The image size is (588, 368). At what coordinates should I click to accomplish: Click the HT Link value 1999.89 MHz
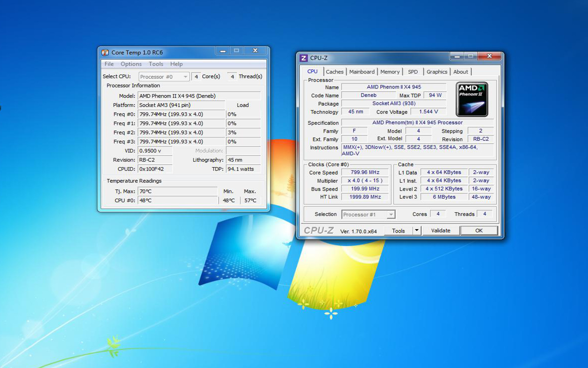coord(365,197)
